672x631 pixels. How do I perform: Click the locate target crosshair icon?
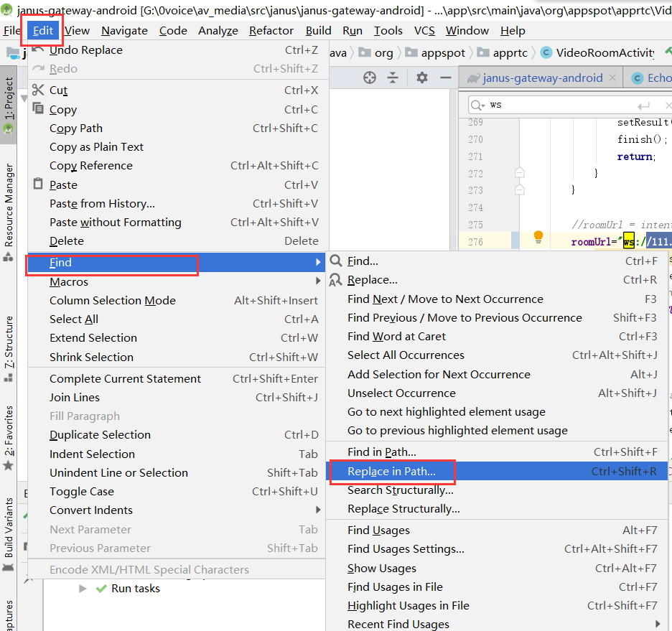[370, 78]
